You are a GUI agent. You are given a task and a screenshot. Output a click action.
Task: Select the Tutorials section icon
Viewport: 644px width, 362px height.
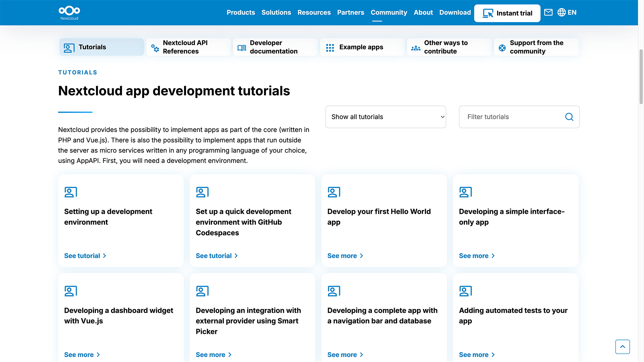pos(69,47)
